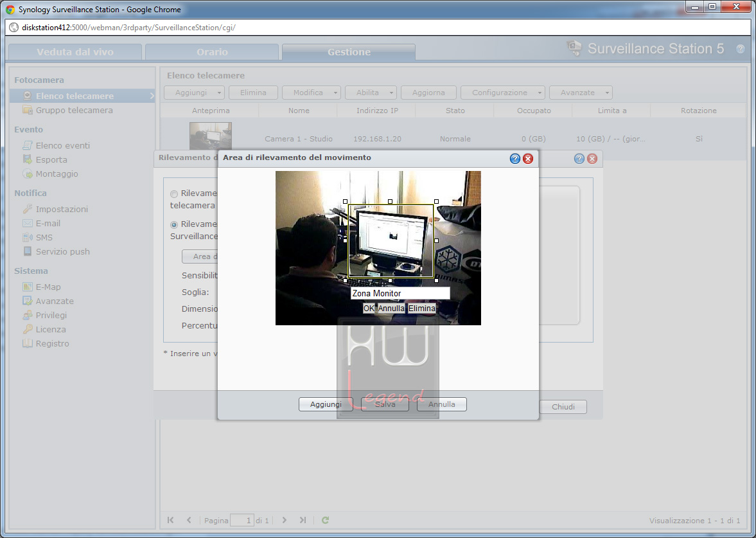Open help for the background Rilevamento dialog
The height and width of the screenshot is (538, 756).
click(579, 158)
